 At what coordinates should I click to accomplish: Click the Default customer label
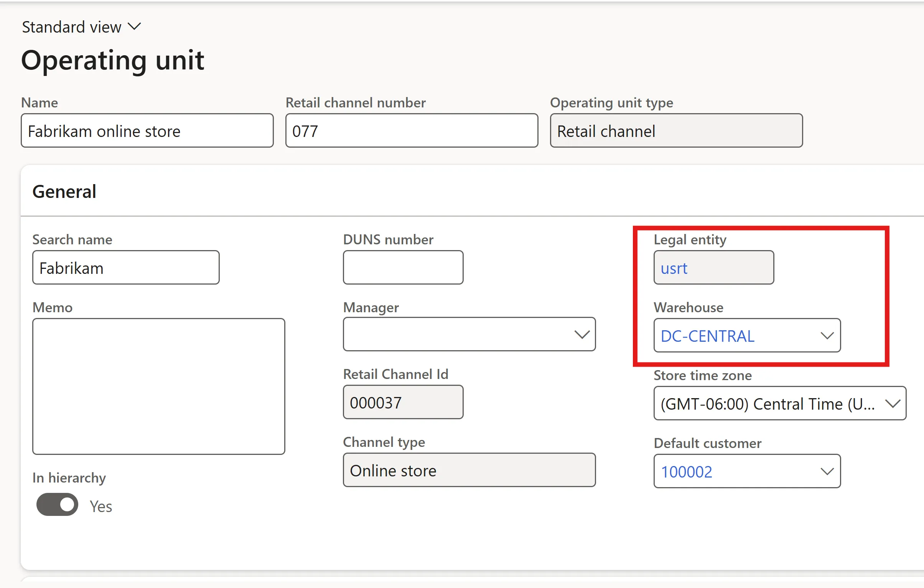(x=708, y=443)
